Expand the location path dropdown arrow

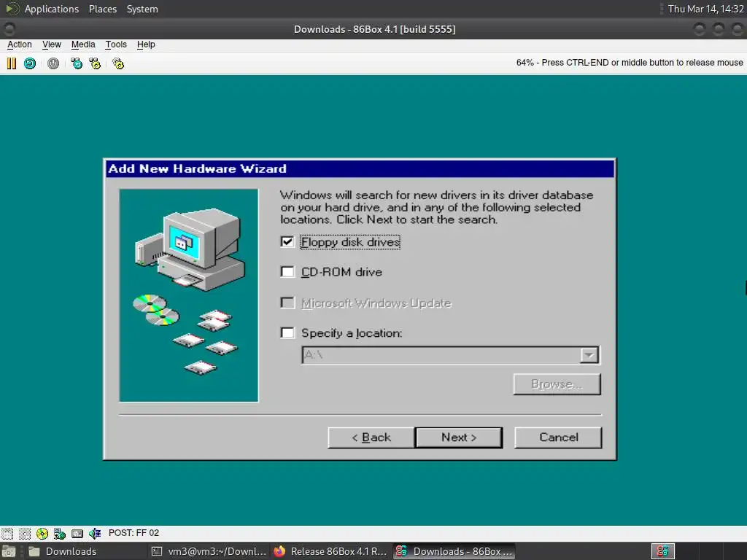(589, 355)
